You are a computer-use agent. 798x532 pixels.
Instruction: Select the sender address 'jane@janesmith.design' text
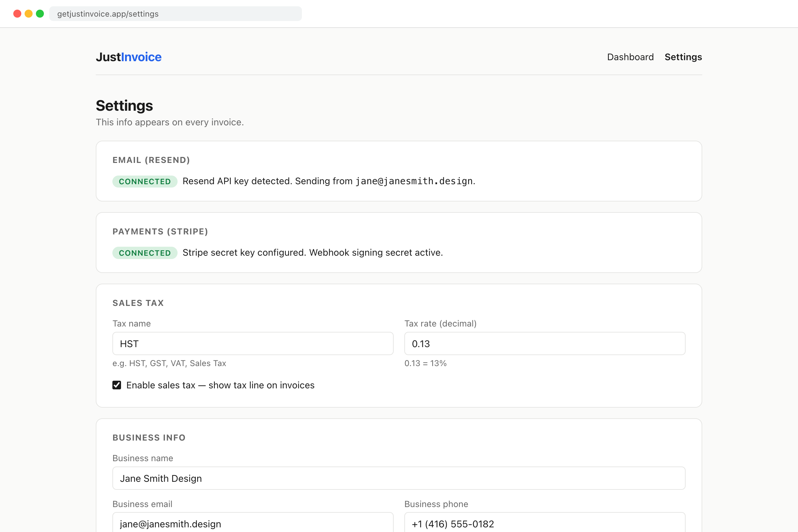coord(414,181)
